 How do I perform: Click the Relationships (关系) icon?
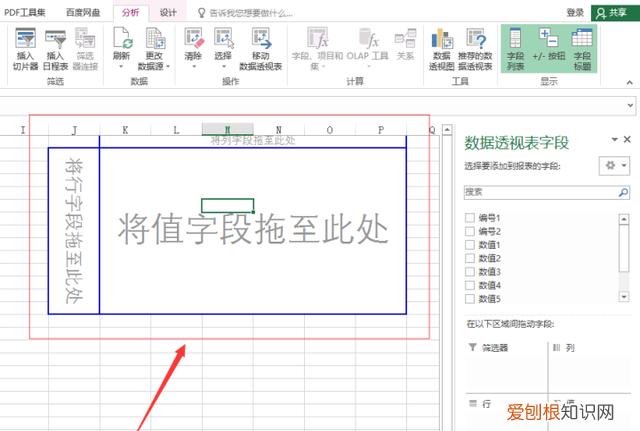405,38
